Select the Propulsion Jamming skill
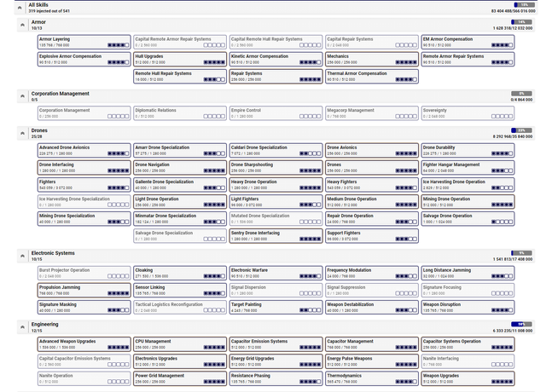This screenshot has height=392, width=546. pyautogui.click(x=84, y=290)
